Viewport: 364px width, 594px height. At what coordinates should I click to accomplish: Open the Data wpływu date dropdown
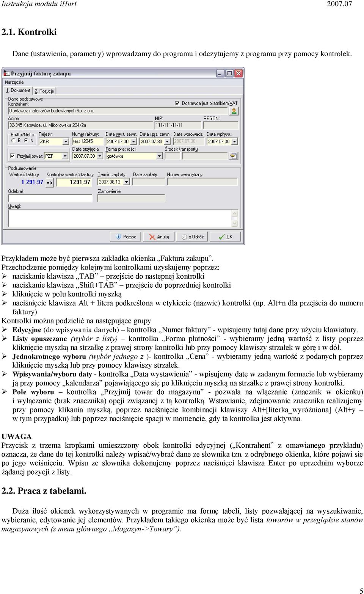(x=234, y=141)
